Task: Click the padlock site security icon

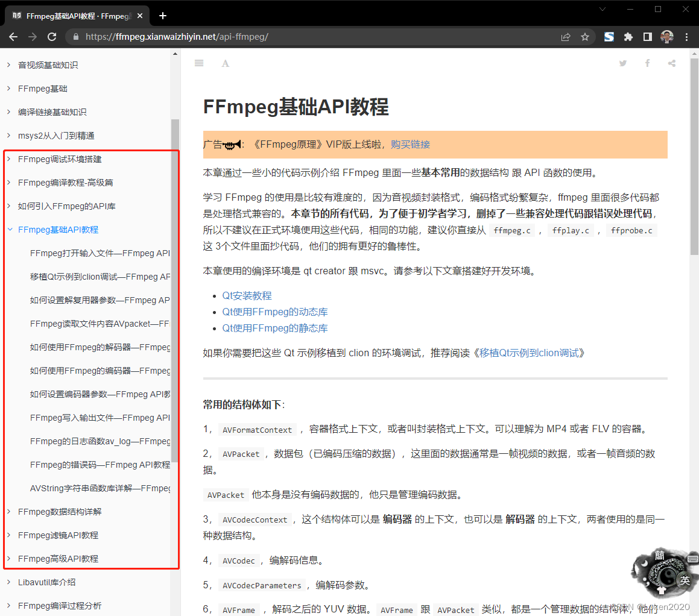Action: [x=75, y=36]
